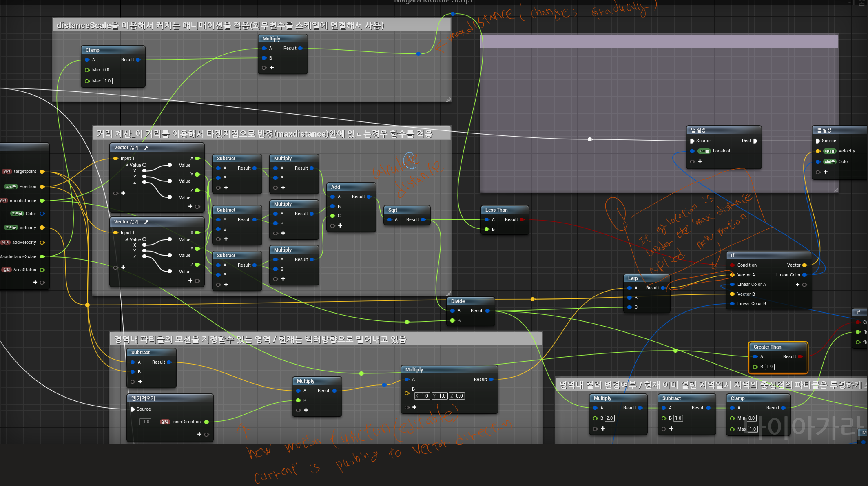The height and width of the screenshot is (486, 868).
Task: Click the red Result pin of Less Than
Action: 522,219
